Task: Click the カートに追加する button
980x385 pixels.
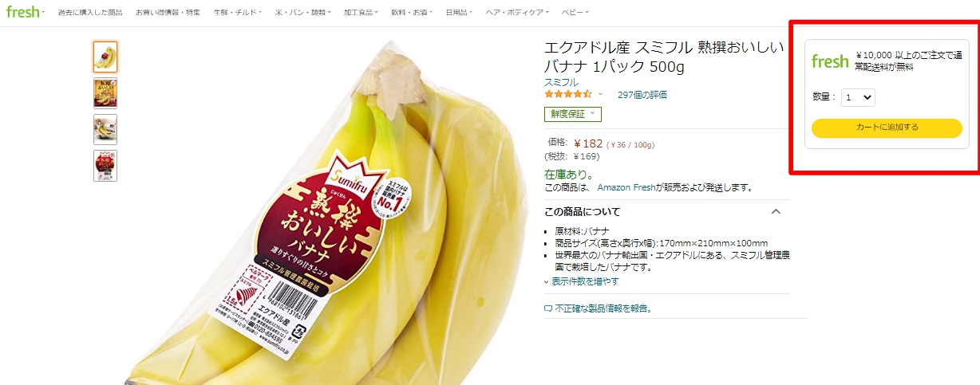Action: [887, 128]
